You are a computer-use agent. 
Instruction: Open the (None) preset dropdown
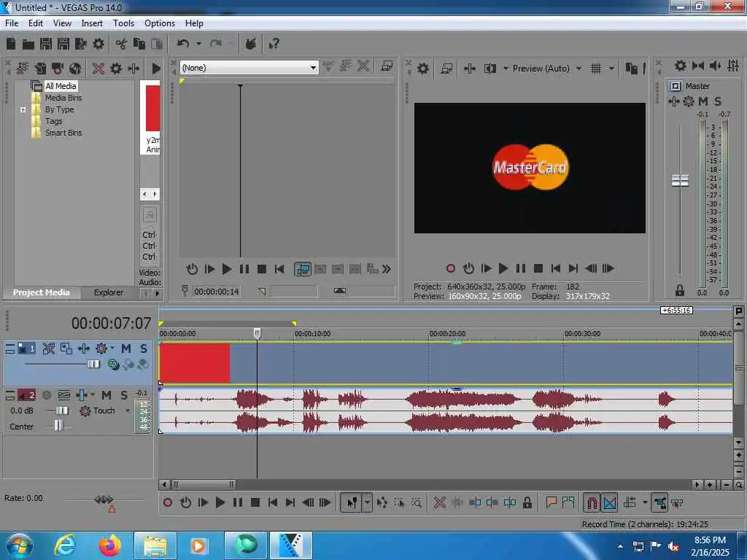tap(313, 68)
